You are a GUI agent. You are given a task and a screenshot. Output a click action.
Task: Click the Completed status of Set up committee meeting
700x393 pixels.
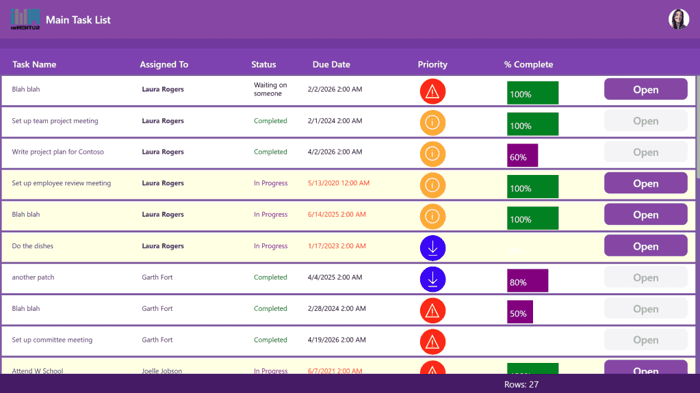click(271, 340)
